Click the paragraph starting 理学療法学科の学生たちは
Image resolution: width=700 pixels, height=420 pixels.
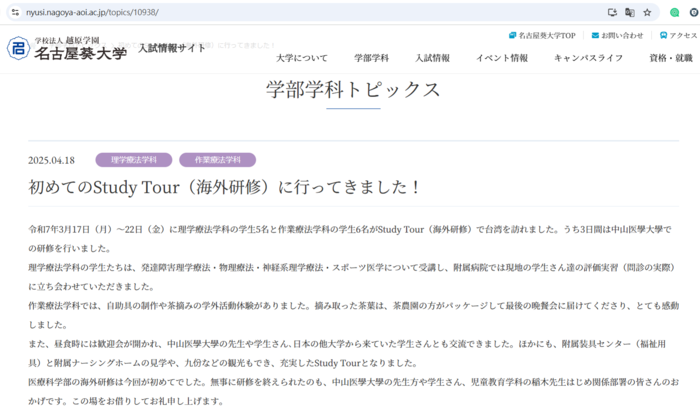click(353, 277)
